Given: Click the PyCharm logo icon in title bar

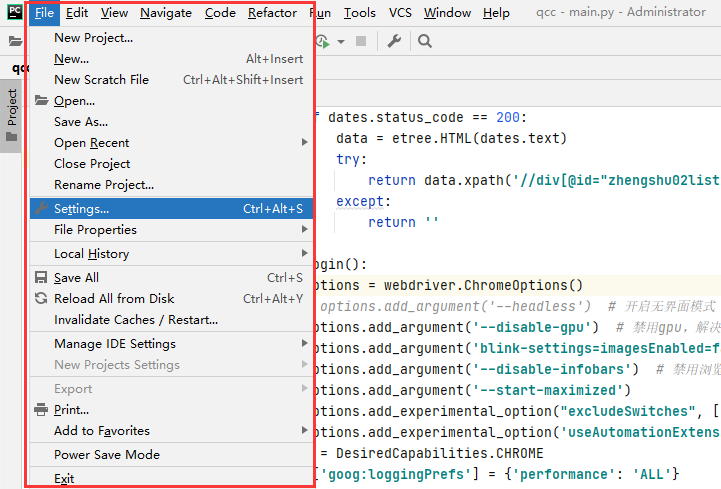Looking at the screenshot, I should pyautogui.click(x=13, y=12).
